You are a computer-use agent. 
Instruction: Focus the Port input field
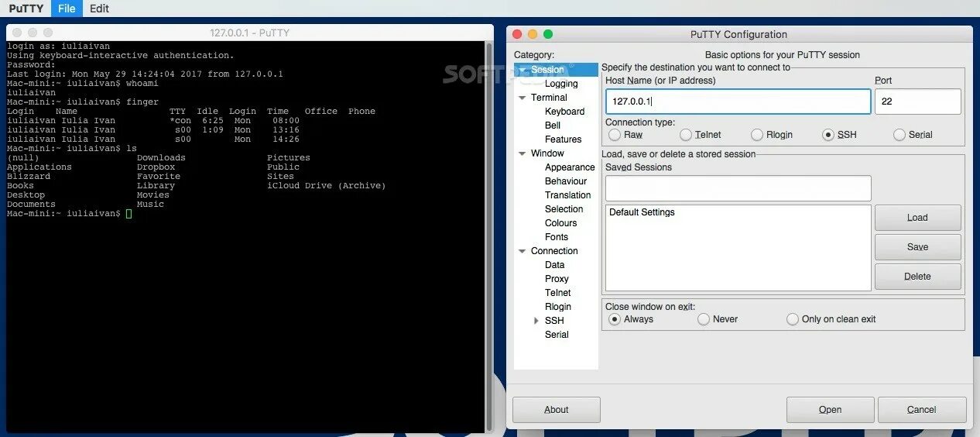[917, 102]
